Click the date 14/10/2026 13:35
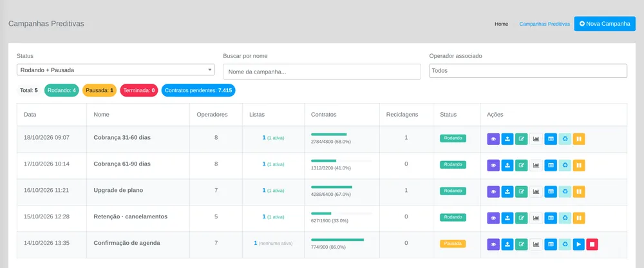Image resolution: width=644 pixels, height=268 pixels. coord(47,243)
